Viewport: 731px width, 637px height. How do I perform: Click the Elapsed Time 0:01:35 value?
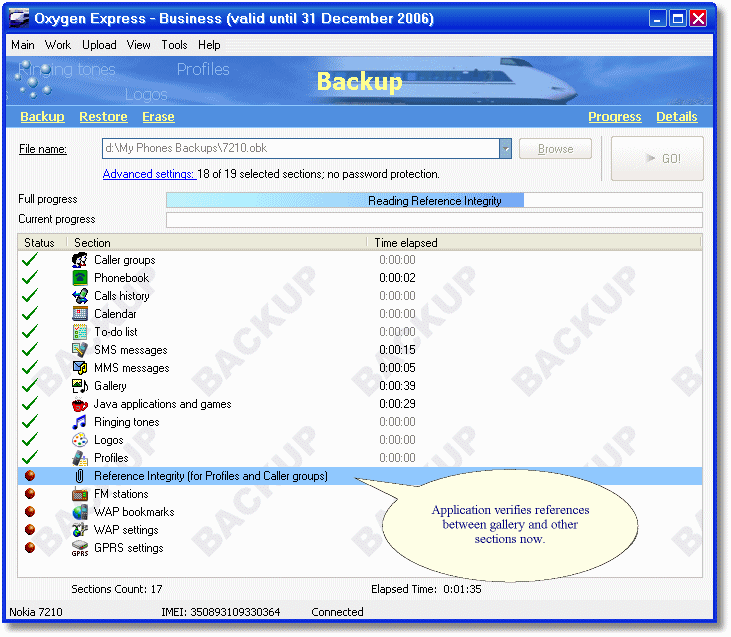click(x=462, y=589)
